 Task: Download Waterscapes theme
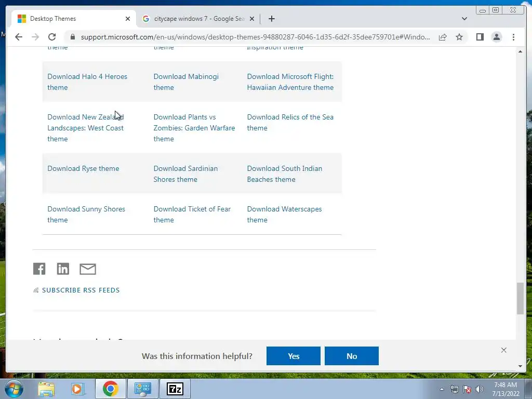[x=284, y=215]
